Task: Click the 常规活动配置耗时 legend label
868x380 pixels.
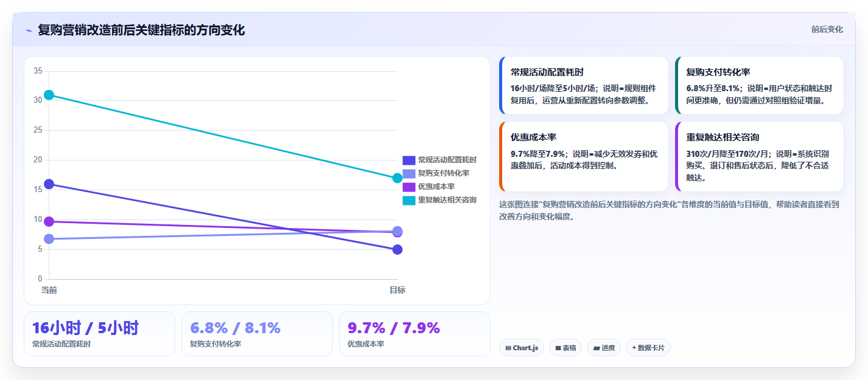Action: 447,160
